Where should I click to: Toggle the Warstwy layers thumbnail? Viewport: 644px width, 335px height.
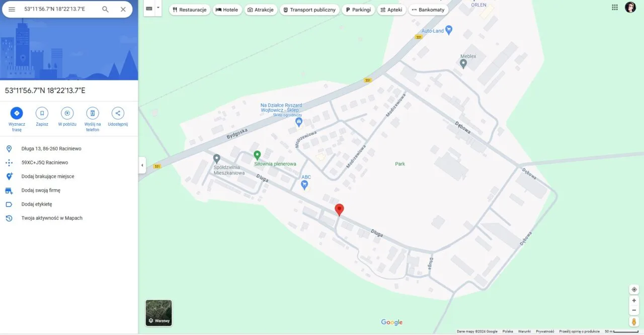(158, 313)
